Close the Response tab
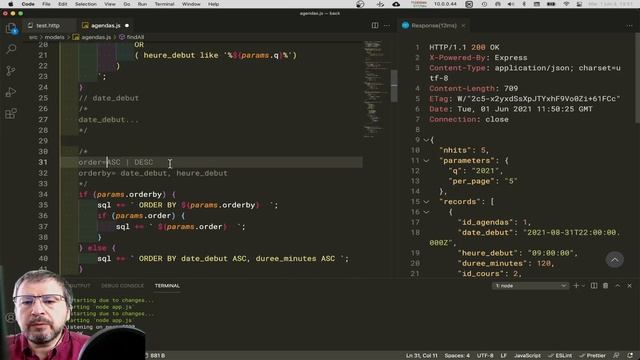The width and height of the screenshot is (640, 360). click(x=463, y=25)
